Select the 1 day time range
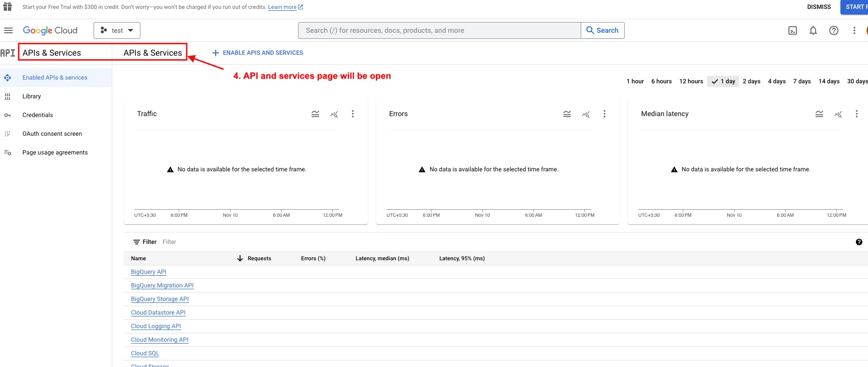 click(723, 81)
